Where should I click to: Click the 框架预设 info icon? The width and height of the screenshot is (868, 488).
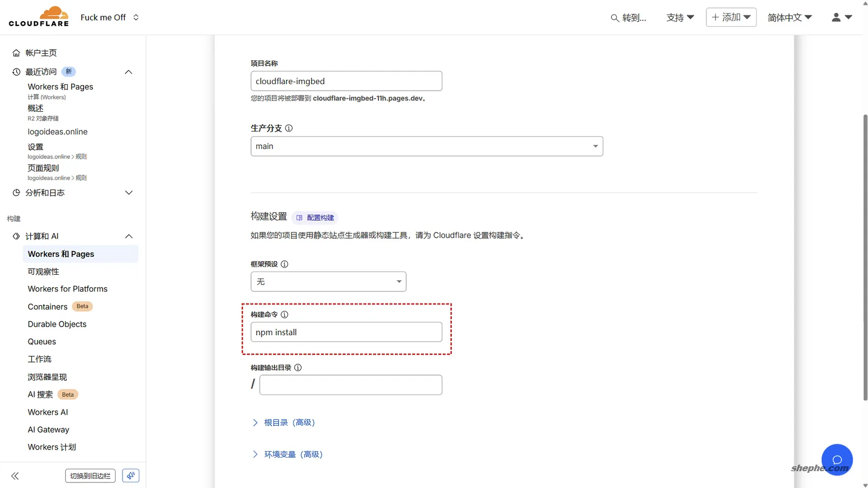284,264
